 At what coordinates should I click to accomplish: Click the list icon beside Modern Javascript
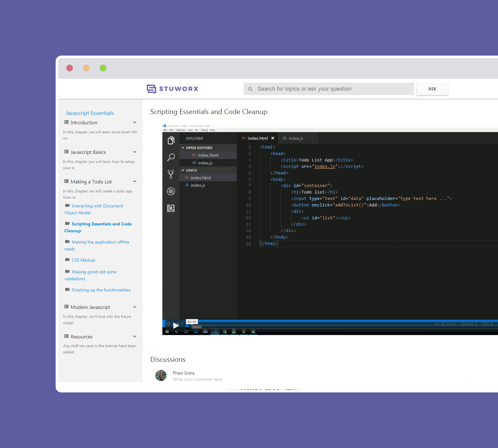pos(66,307)
